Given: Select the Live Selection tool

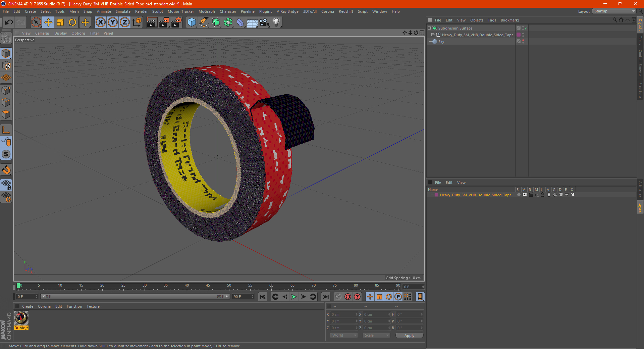Looking at the screenshot, I should (36, 22).
